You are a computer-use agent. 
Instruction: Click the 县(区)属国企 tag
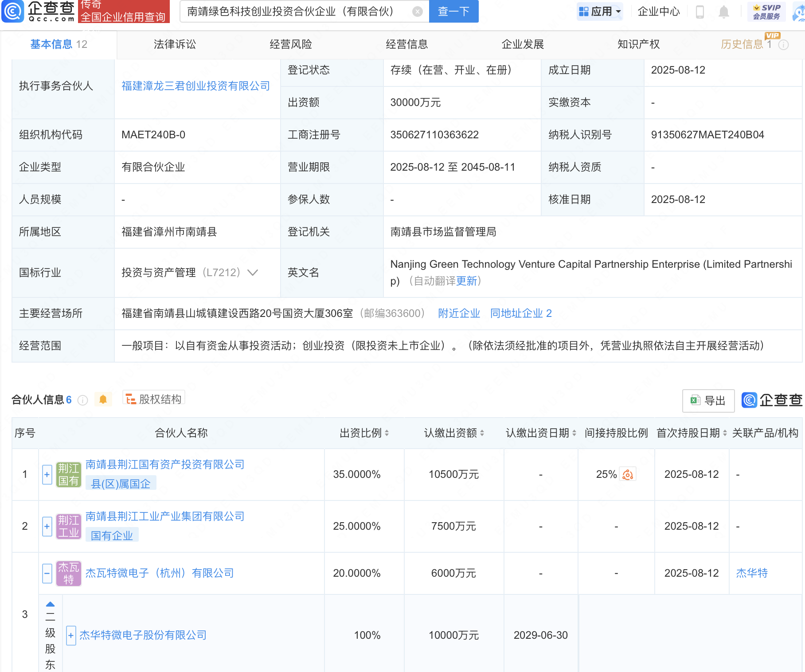pos(121,484)
